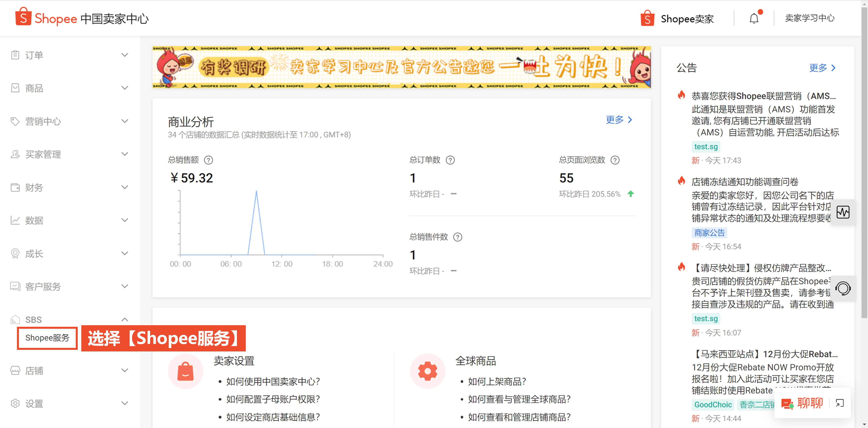Expand the 设置 menu chevron

[x=125, y=403]
